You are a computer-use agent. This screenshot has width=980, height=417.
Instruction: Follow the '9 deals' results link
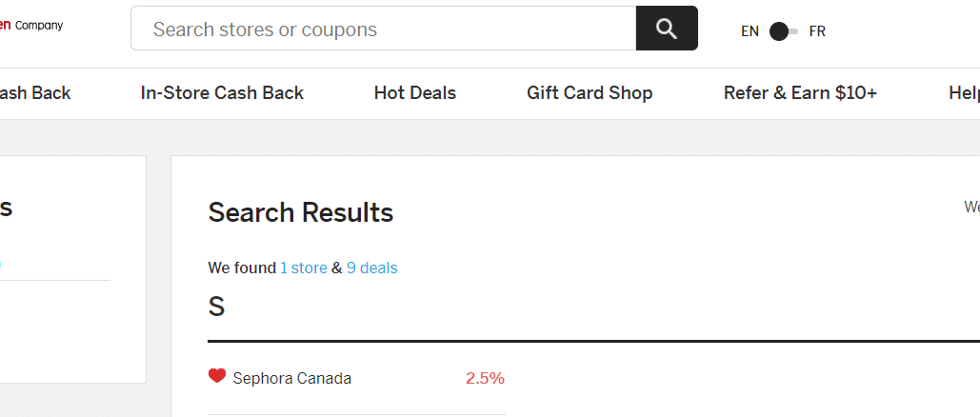[x=371, y=268]
